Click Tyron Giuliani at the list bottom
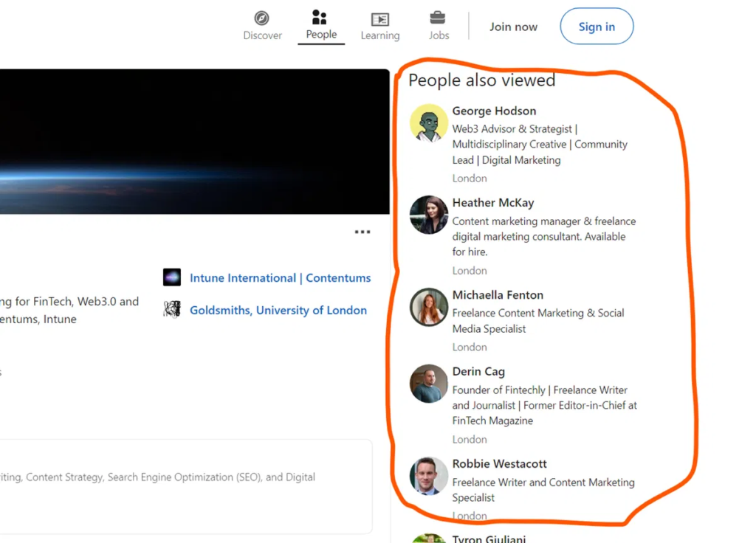 tap(489, 538)
